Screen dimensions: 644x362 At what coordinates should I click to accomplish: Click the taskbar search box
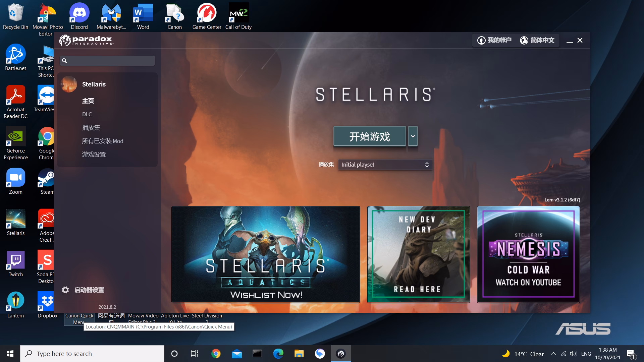92,354
